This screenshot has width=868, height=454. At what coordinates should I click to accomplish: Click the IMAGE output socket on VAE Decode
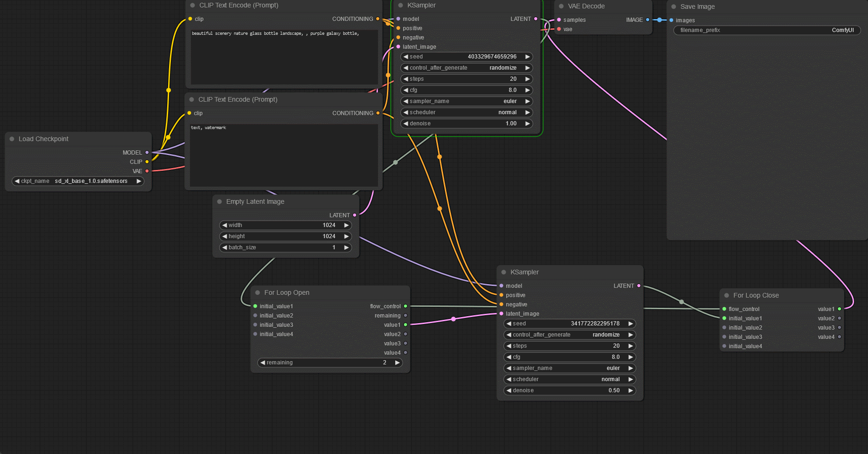[x=648, y=19]
